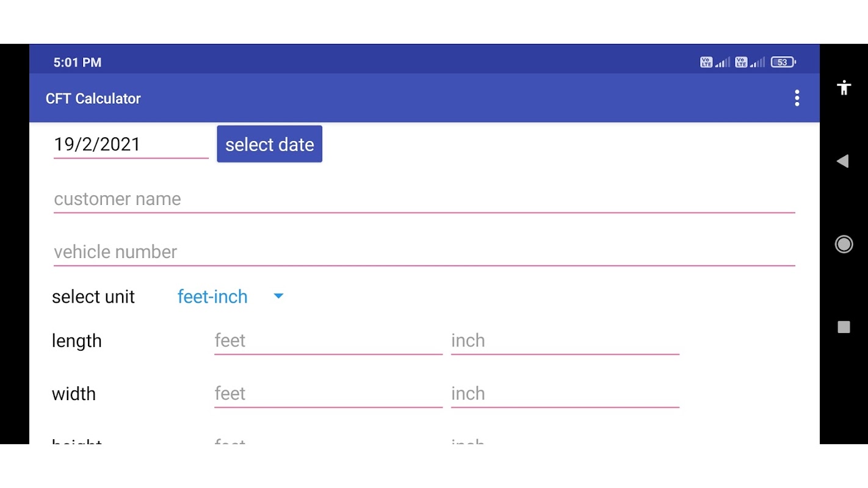Focus the width inch input box
Screen dimensions: 868x488
click(565, 394)
